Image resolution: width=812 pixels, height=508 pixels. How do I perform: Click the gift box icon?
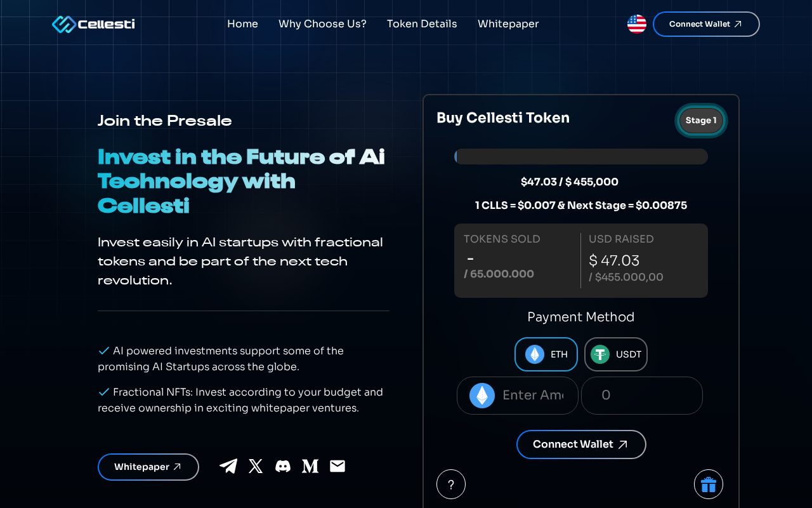(x=708, y=485)
